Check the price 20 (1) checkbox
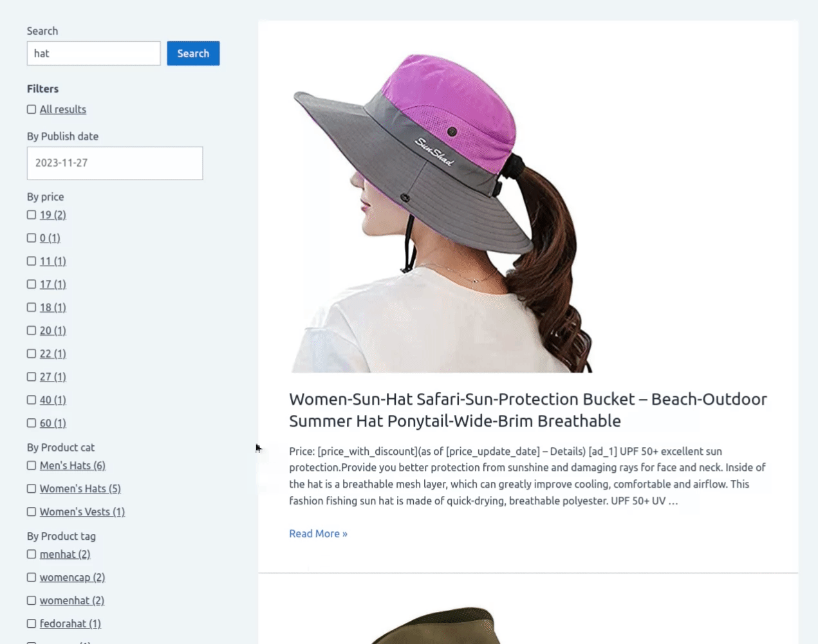 tap(32, 331)
